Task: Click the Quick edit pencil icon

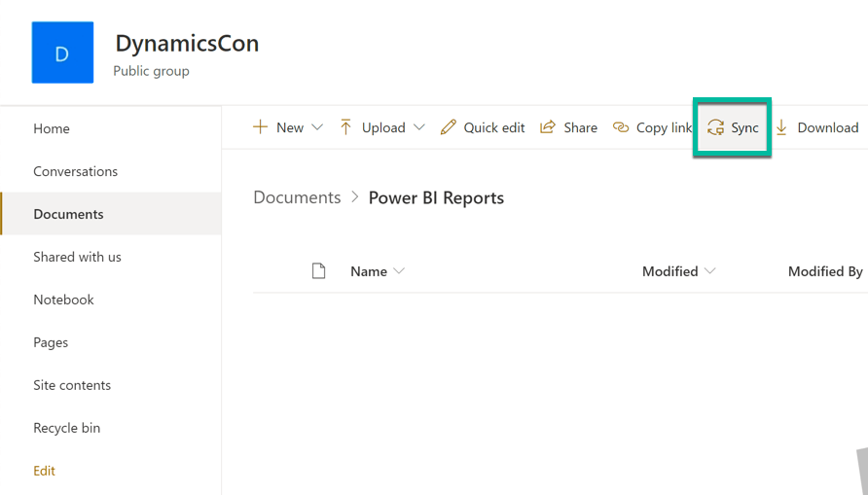Action: click(449, 127)
